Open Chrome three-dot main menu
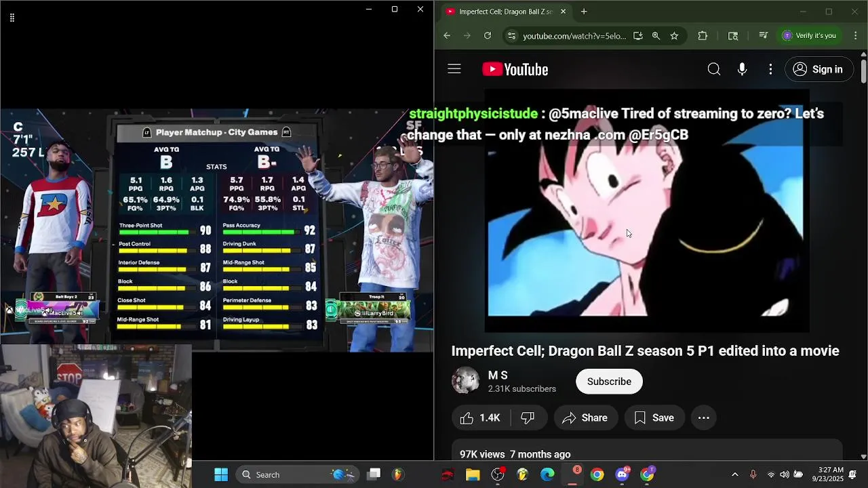The width and height of the screenshot is (868, 488). 856,36
